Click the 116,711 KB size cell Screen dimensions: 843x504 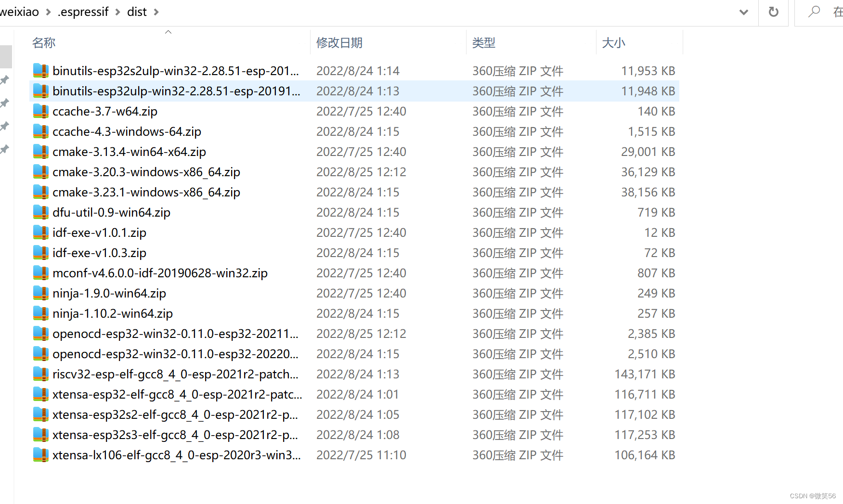[645, 394]
